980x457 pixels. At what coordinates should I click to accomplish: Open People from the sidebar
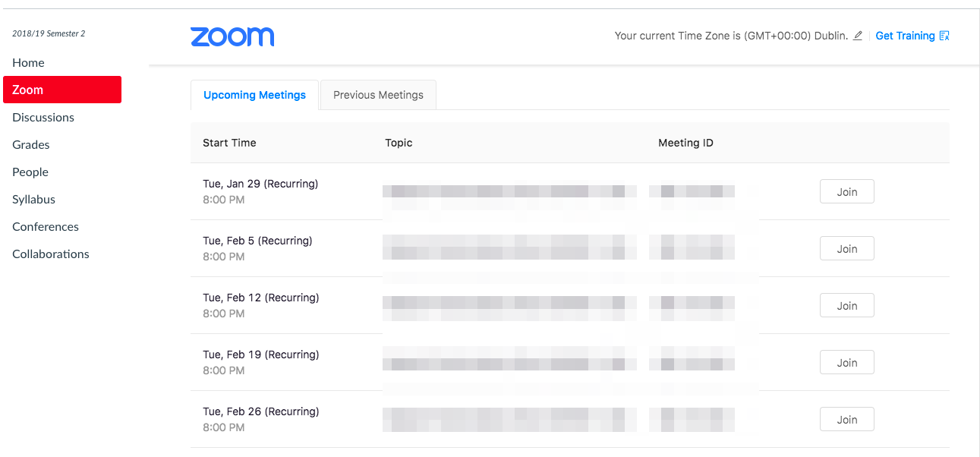click(30, 172)
